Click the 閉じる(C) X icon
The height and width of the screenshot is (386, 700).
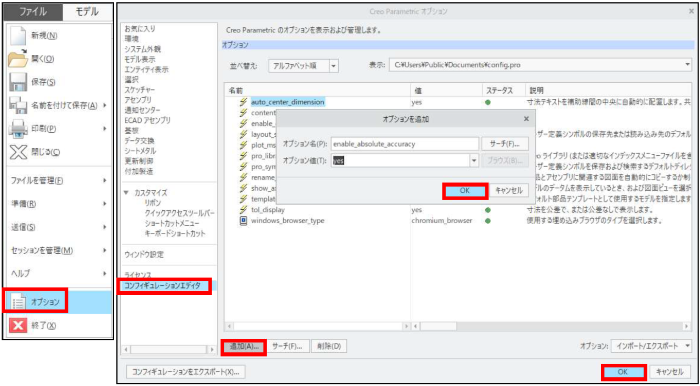pyautogui.click(x=18, y=152)
